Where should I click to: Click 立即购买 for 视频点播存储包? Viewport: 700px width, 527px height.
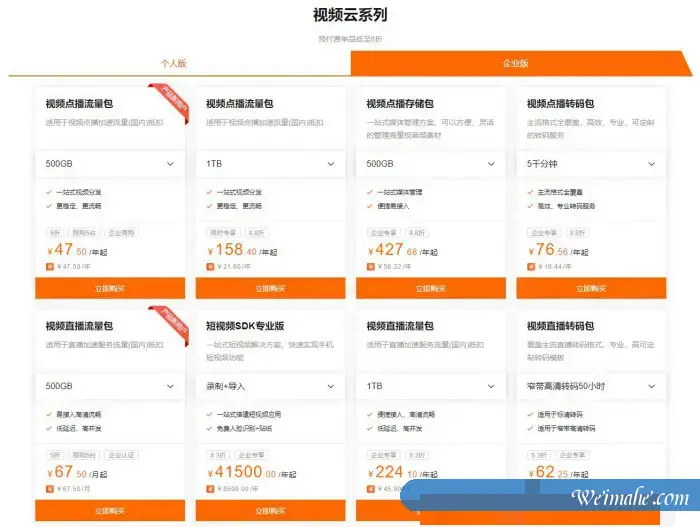(x=431, y=288)
